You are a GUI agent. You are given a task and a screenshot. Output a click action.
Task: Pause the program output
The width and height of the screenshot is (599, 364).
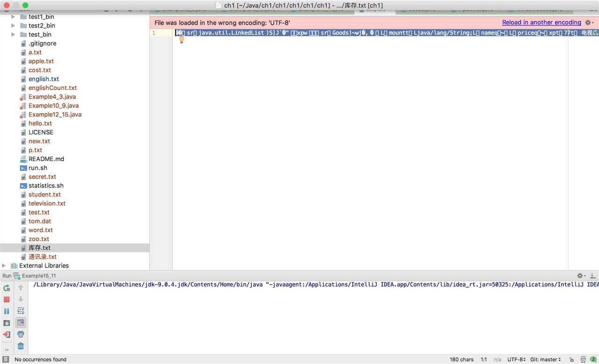click(x=7, y=311)
